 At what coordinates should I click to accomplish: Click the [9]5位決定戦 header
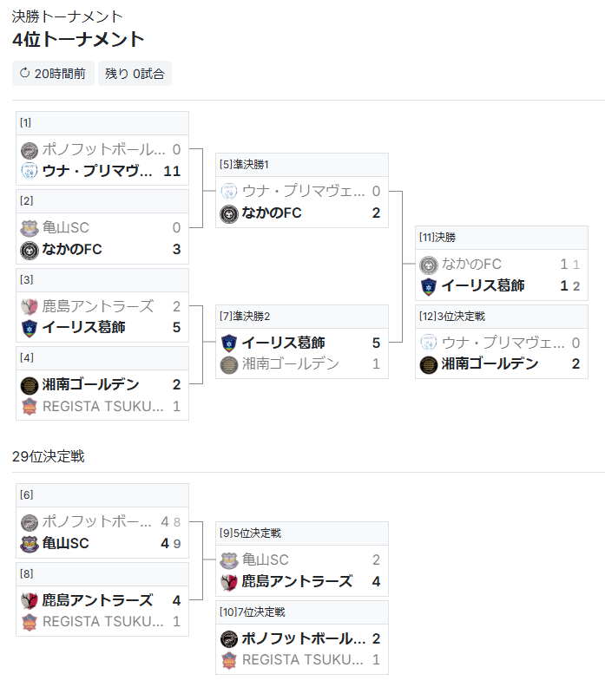click(302, 533)
